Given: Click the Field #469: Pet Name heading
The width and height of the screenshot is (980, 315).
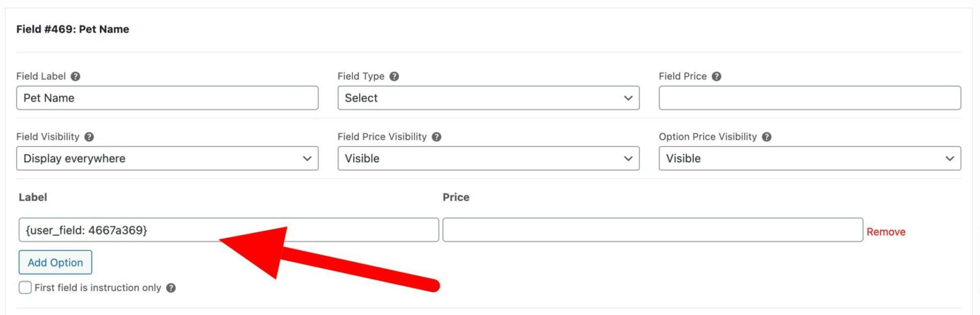Looking at the screenshot, I should (72, 29).
